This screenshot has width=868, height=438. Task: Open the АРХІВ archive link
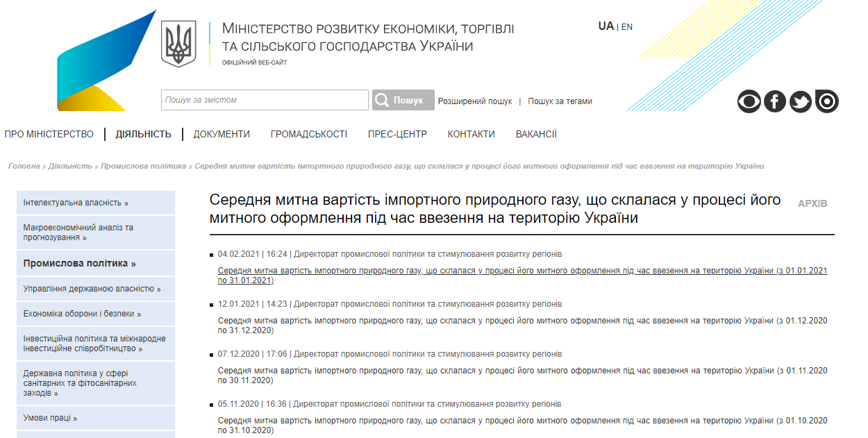click(x=812, y=203)
